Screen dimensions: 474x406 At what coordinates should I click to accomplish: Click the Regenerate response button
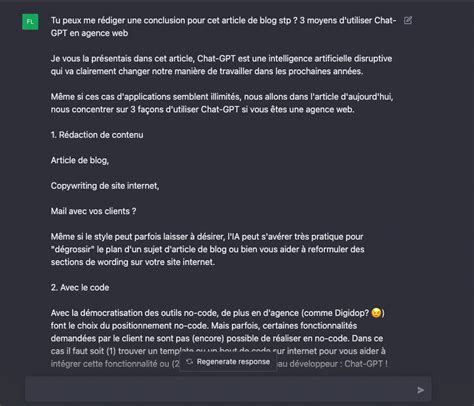tap(228, 362)
